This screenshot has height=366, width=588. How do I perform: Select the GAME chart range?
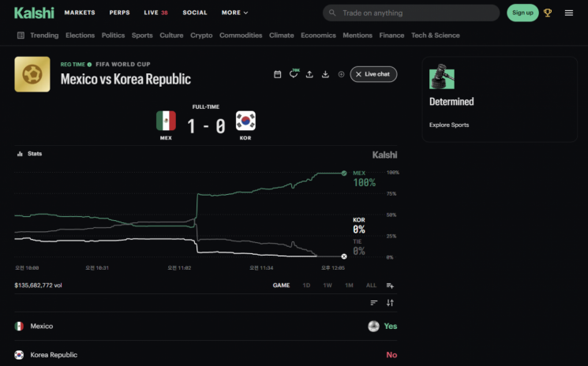coord(281,286)
